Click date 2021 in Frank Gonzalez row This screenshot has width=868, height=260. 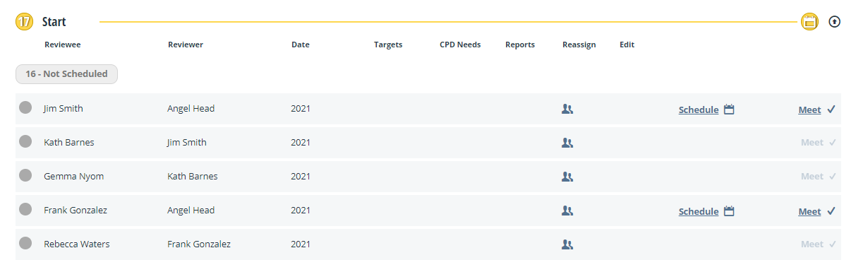tap(301, 211)
